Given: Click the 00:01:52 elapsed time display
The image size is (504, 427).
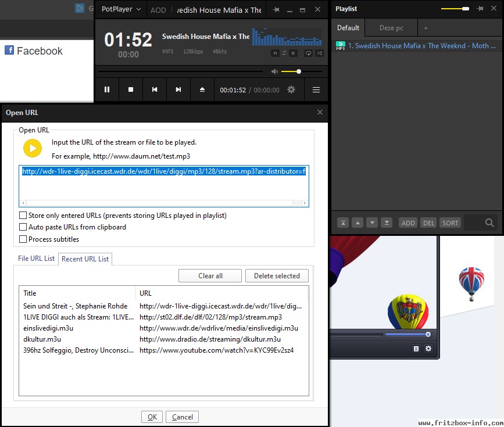Looking at the screenshot, I should pos(233,90).
